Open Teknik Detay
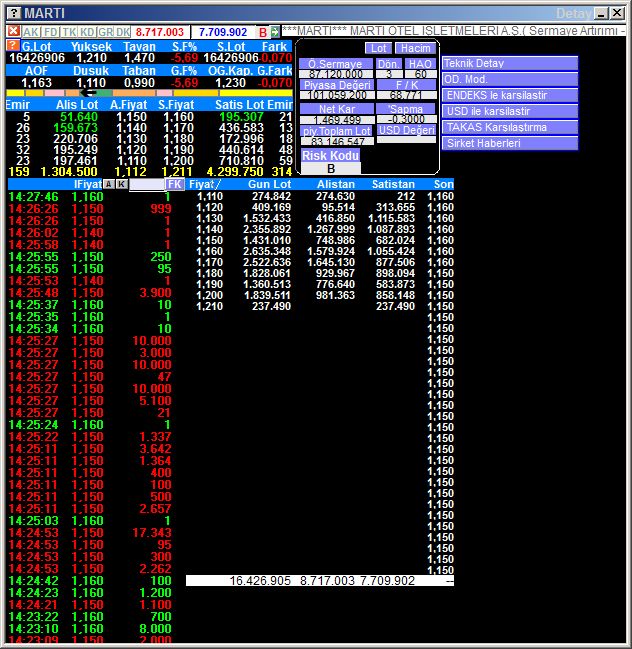632x649 pixels. click(x=509, y=63)
